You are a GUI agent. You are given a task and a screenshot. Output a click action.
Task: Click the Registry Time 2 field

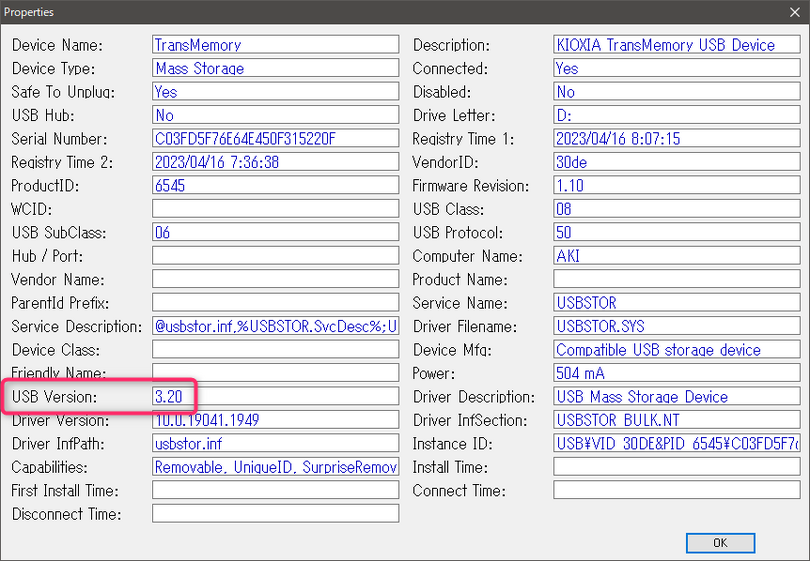[275, 162]
